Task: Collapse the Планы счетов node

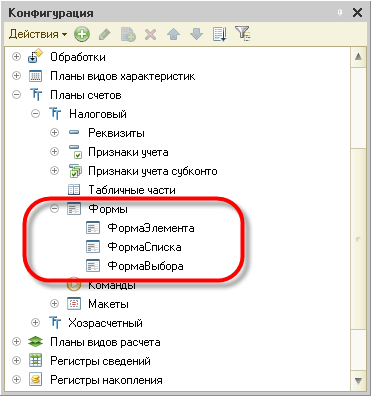Action: (16, 95)
